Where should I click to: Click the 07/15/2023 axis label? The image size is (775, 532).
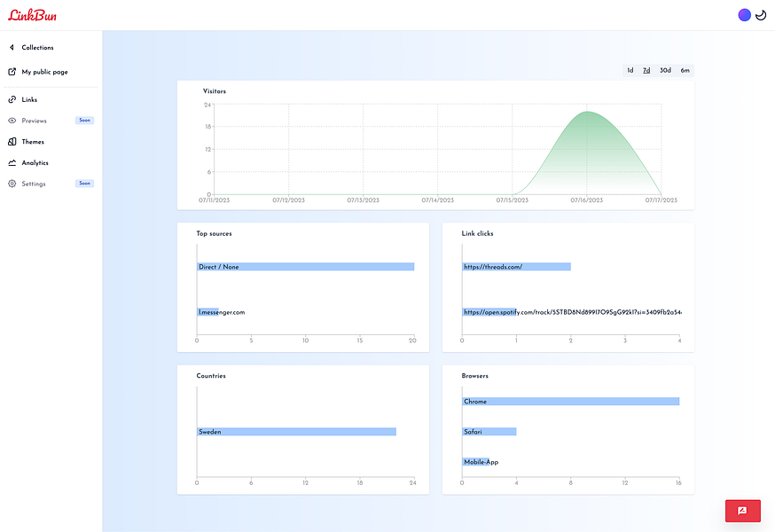(x=512, y=200)
